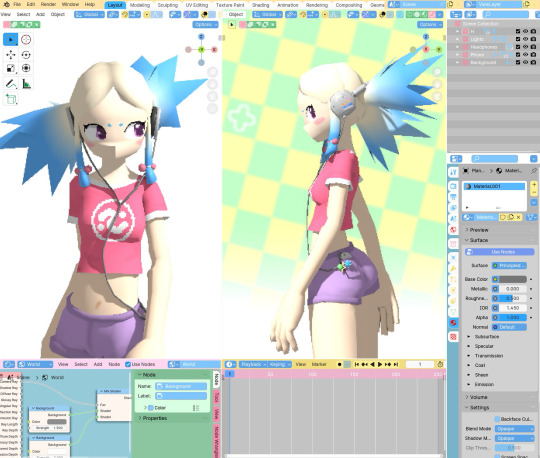Open the Blend Mode dropdown
Viewport: 540px width, 458px height.
[515, 428]
